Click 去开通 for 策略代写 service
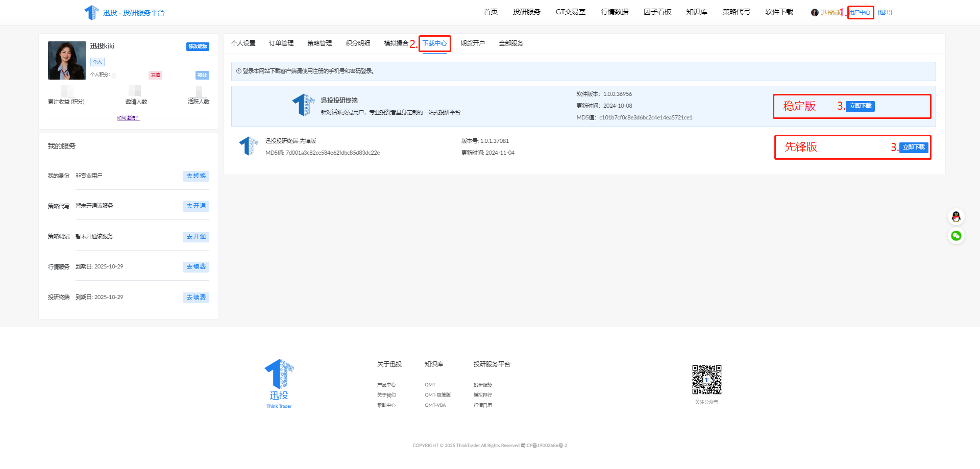Screen dimensions: 980x469 pyautogui.click(x=196, y=206)
